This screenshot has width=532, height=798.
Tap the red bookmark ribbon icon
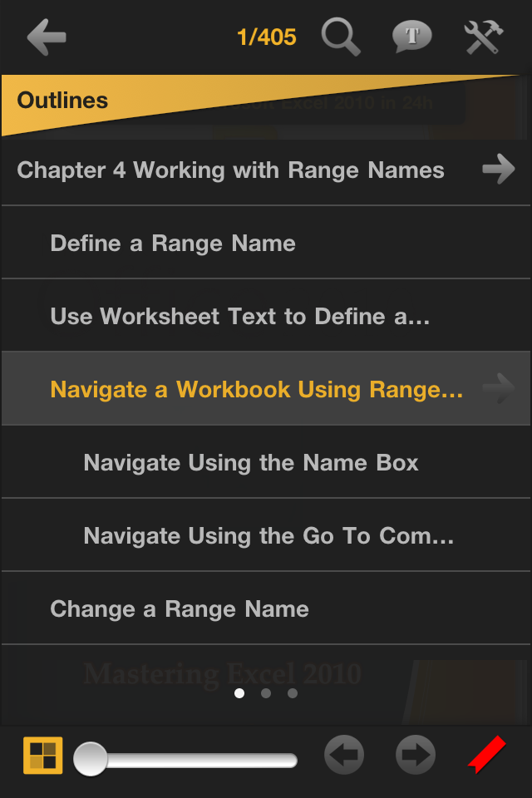click(486, 755)
